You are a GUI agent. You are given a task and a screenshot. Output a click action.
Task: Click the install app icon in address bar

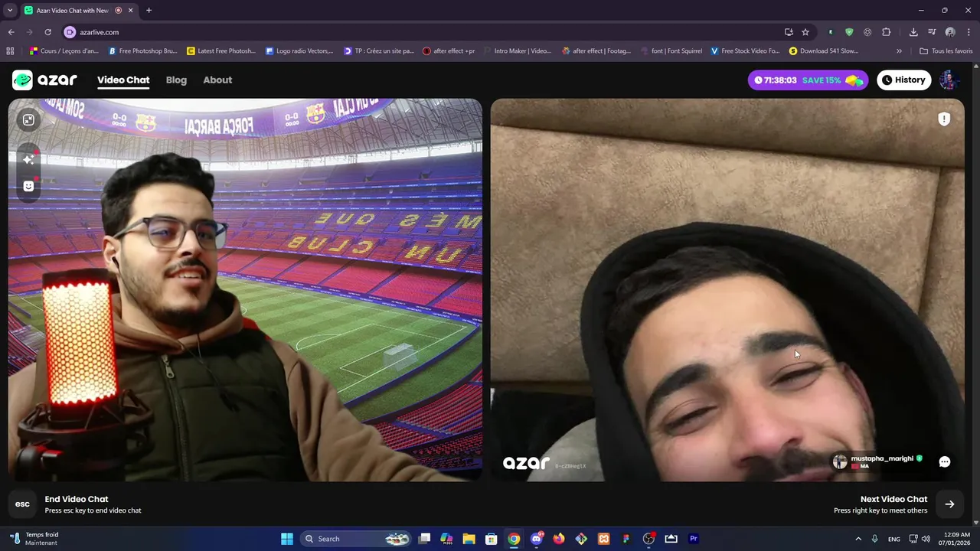[x=789, y=32]
